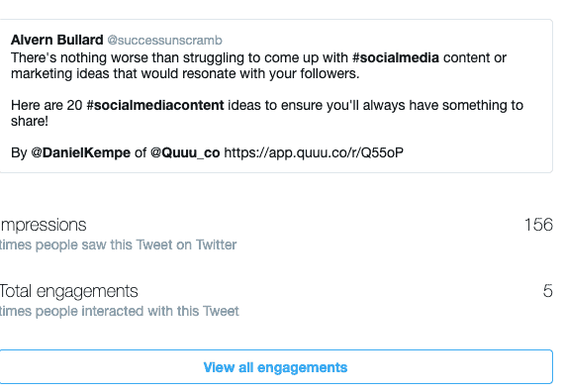Image resolution: width=564 pixels, height=392 pixels.
Task: Follow the #socialmedia hashtag
Action: (396, 57)
